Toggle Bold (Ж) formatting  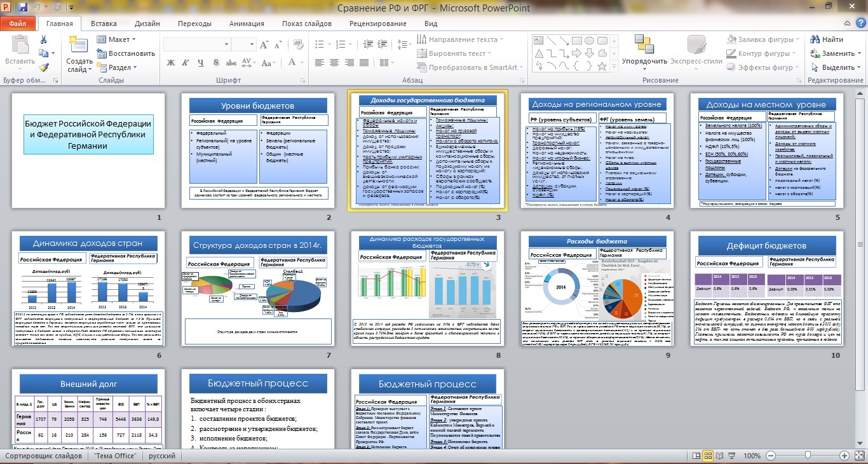click(171, 62)
